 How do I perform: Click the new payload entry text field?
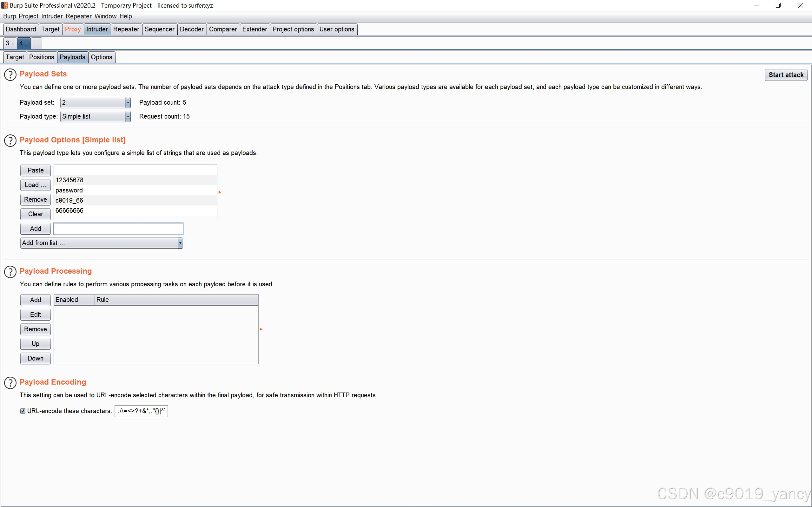point(118,229)
